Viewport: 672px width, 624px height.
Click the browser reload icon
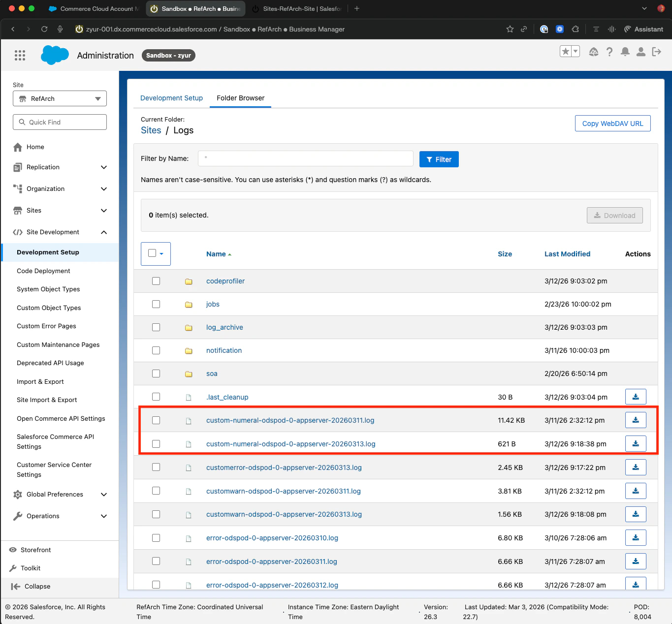[44, 29]
